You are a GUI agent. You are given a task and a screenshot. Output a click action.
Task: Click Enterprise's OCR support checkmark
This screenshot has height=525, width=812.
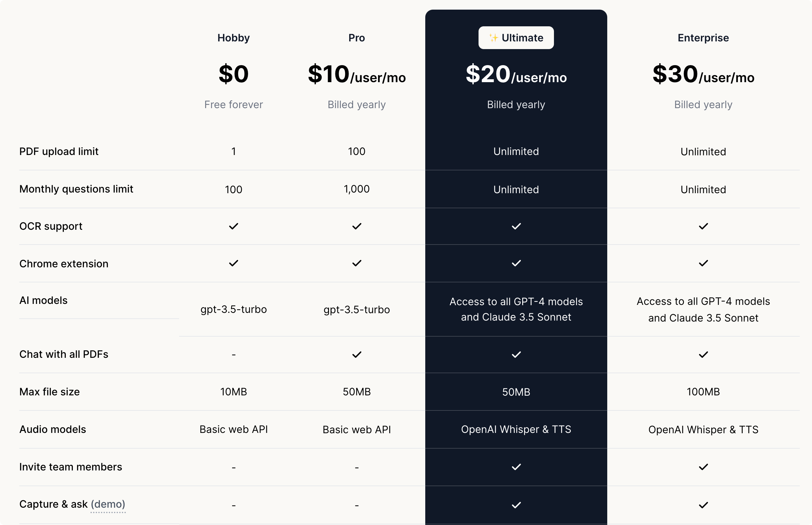pos(703,226)
